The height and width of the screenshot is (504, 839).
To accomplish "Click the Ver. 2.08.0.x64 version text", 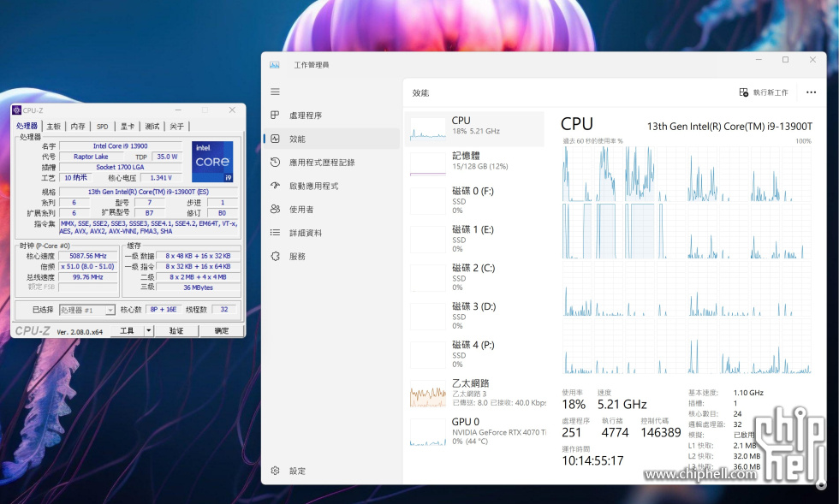I will pyautogui.click(x=80, y=332).
